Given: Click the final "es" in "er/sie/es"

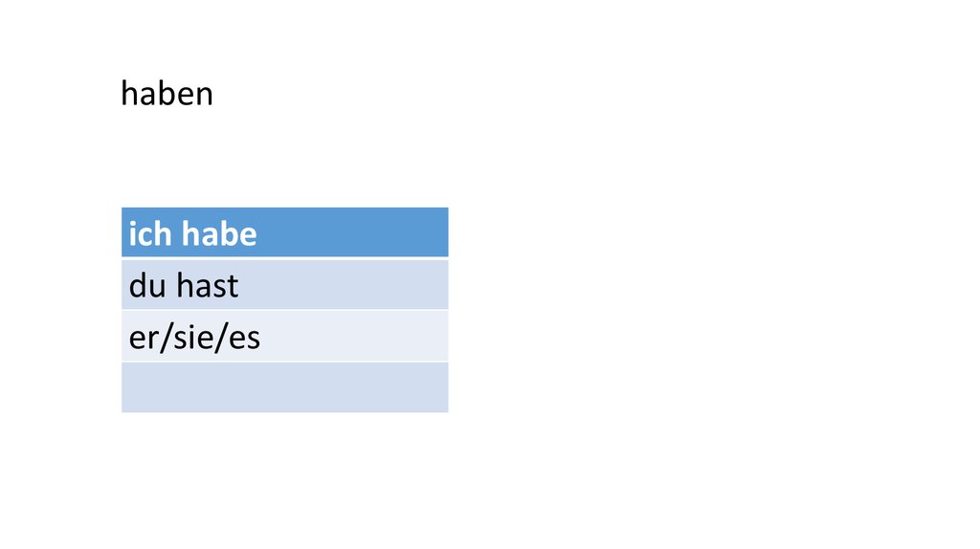Looking at the screenshot, I should 244,338.
